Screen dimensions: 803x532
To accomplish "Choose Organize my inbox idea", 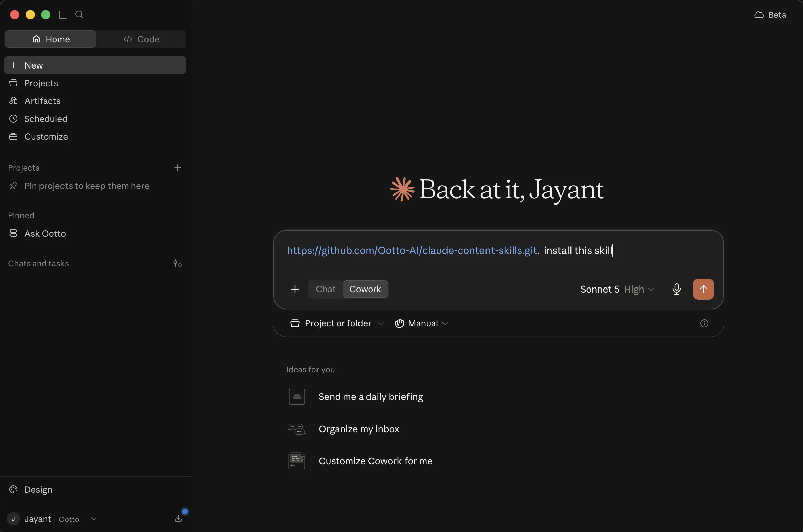I will click(x=359, y=429).
